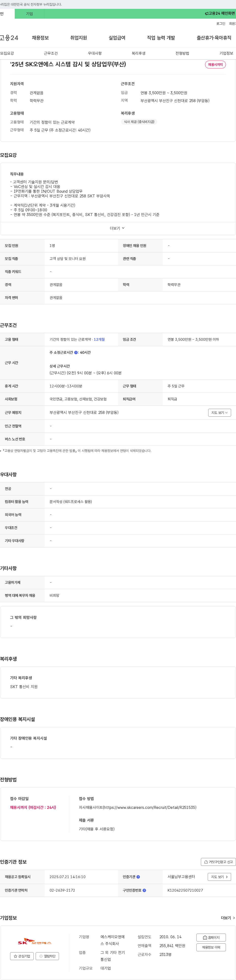Open 기업정보 더보기 link
This screenshot has height=980, width=236.
(228, 918)
